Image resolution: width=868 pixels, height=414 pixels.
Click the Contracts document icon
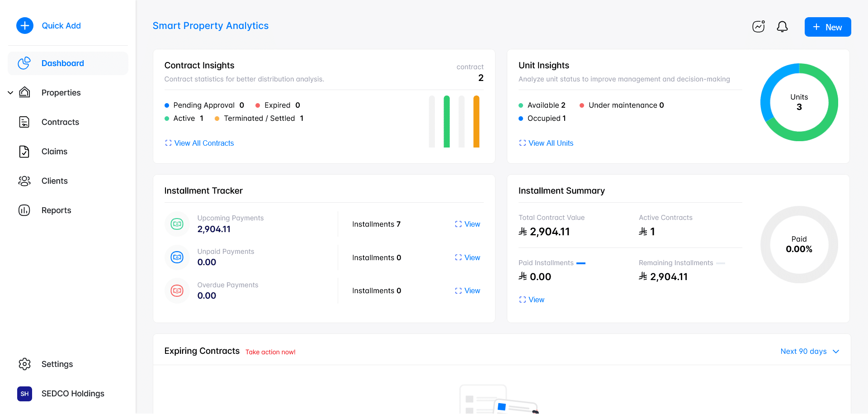(24, 122)
